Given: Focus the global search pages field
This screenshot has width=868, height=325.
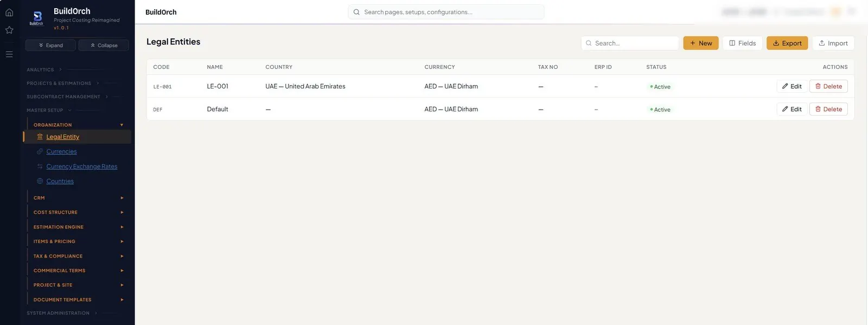Looking at the screenshot, I should click(x=446, y=12).
